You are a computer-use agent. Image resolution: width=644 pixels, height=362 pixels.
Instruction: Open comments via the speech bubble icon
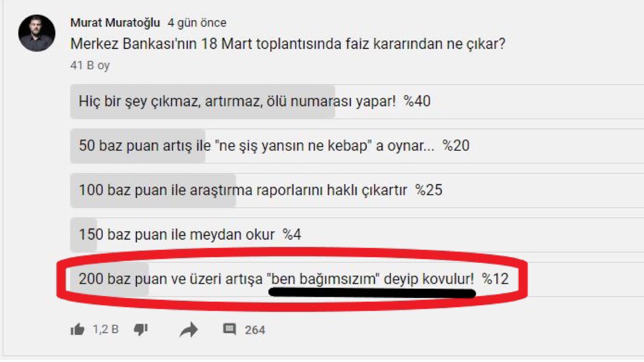pos(229,329)
